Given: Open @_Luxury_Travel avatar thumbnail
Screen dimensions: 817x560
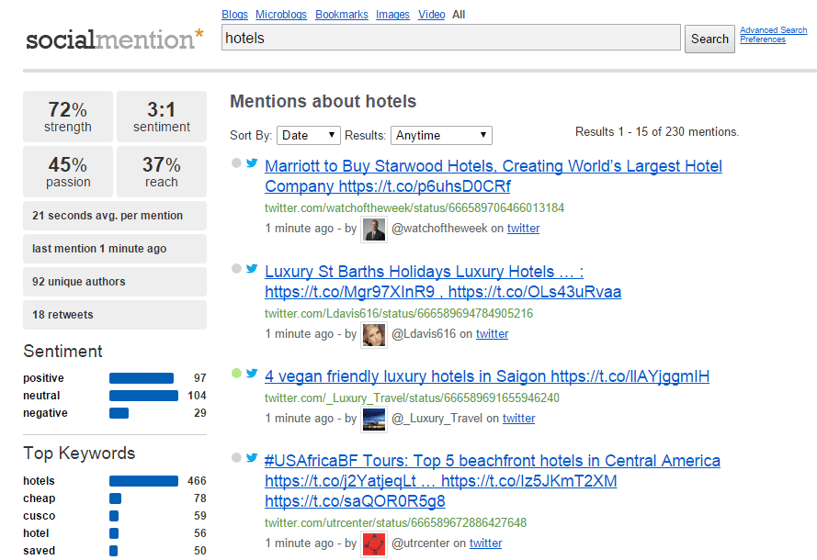Looking at the screenshot, I should tap(374, 419).
